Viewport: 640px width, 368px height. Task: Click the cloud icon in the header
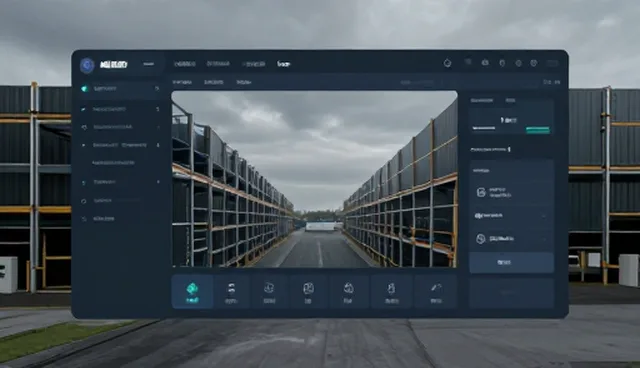point(485,63)
